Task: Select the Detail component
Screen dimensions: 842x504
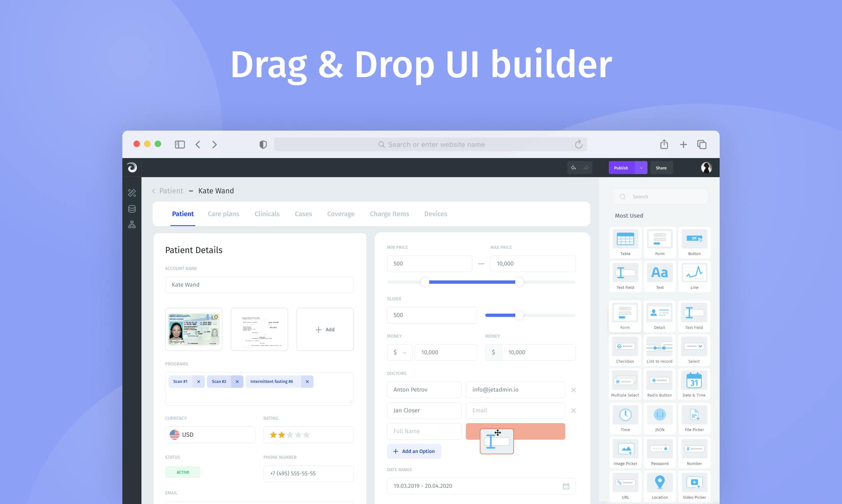Action: pos(659,317)
